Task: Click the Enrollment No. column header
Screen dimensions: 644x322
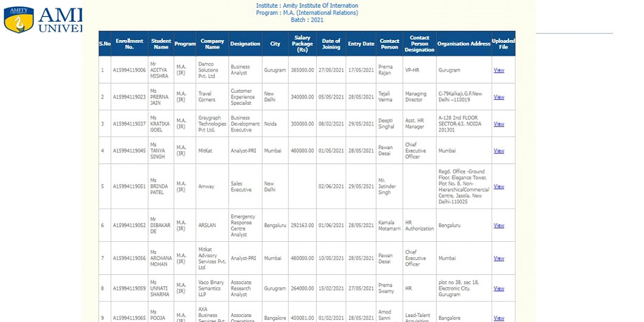Action: pyautogui.click(x=129, y=44)
